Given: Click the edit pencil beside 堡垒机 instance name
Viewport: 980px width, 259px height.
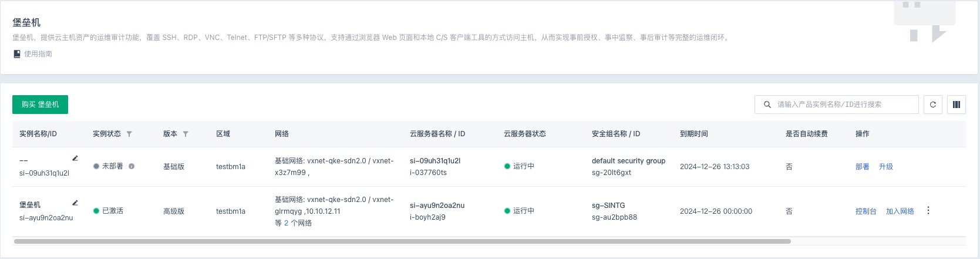Looking at the screenshot, I should 75,203.
